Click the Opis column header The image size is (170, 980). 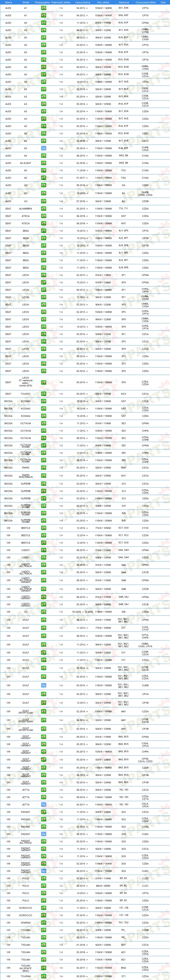(x=163, y=2)
